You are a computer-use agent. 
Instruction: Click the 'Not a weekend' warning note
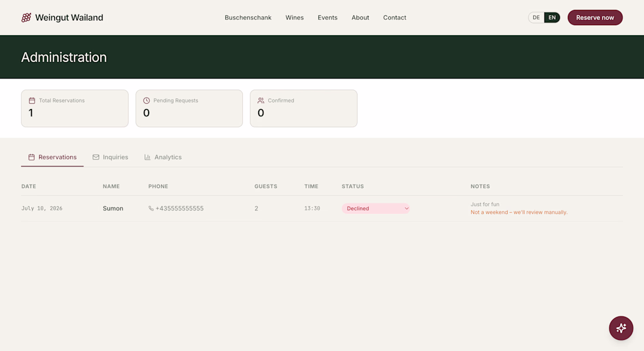pos(519,212)
